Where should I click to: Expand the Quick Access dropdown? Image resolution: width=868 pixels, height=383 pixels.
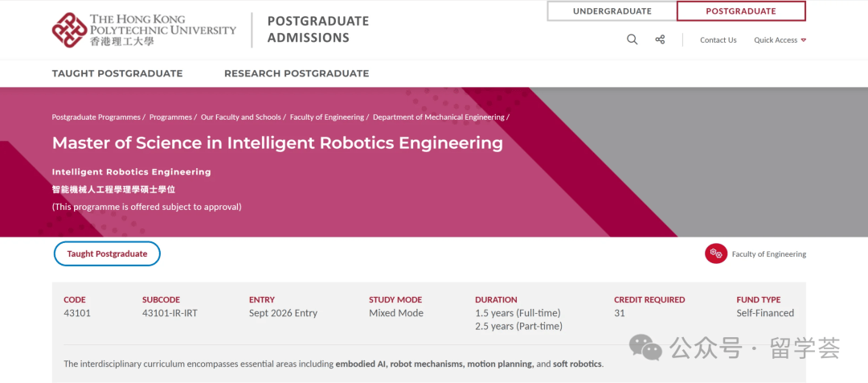tap(780, 40)
